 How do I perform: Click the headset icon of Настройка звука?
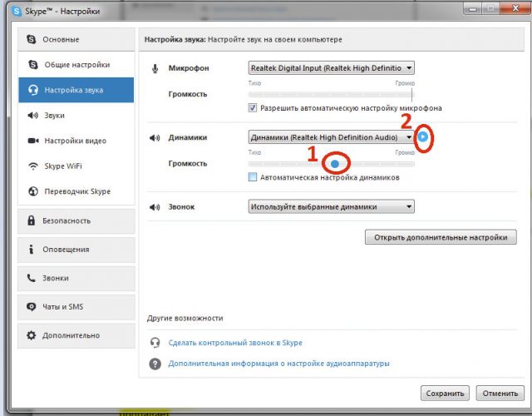pos(33,90)
